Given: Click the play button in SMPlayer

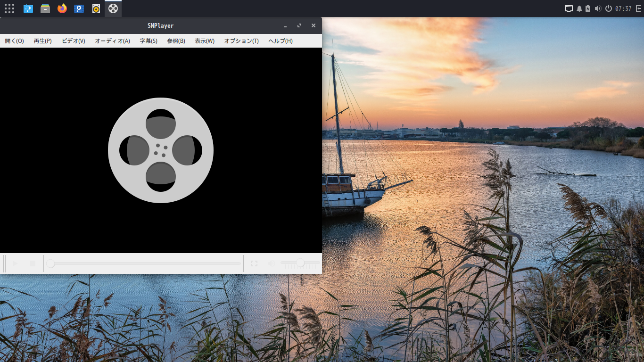Looking at the screenshot, I should (x=15, y=263).
